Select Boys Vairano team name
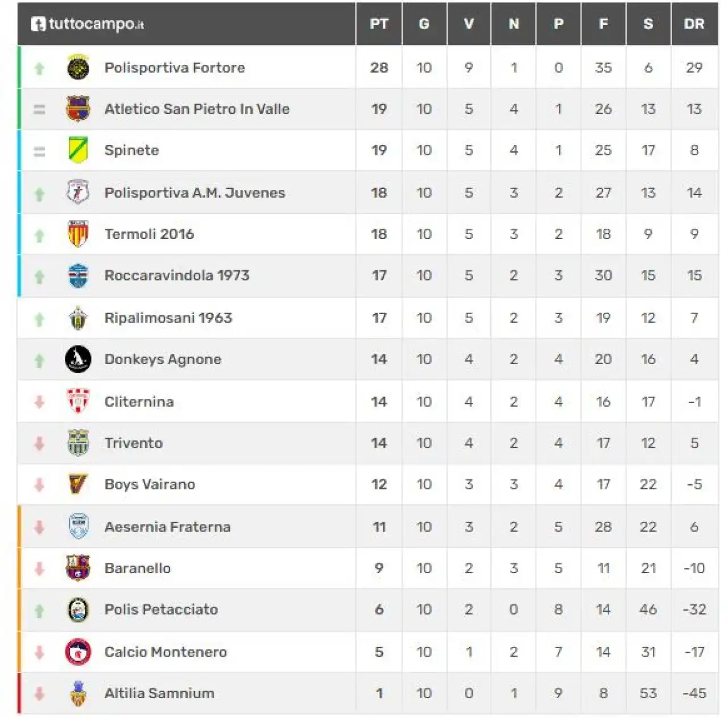 (150, 484)
